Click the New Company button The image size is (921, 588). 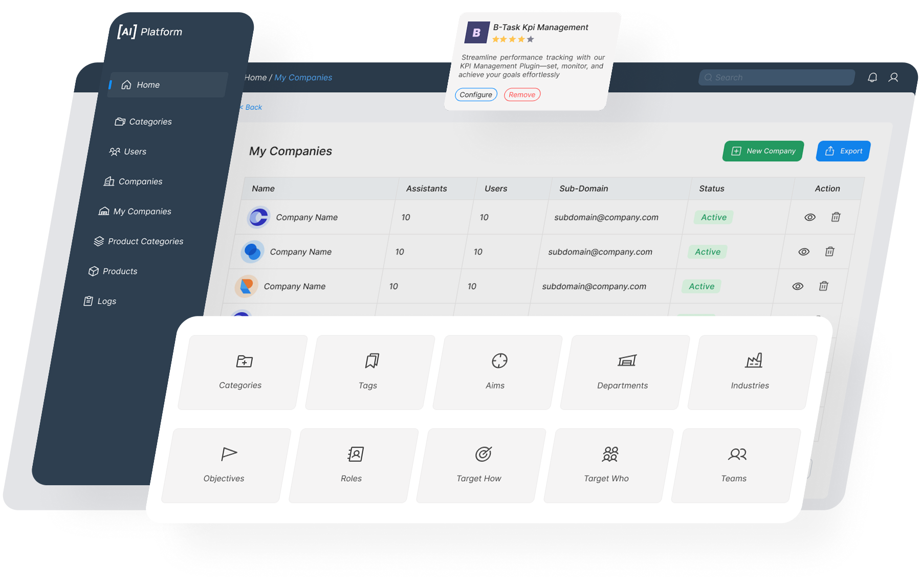tap(763, 151)
